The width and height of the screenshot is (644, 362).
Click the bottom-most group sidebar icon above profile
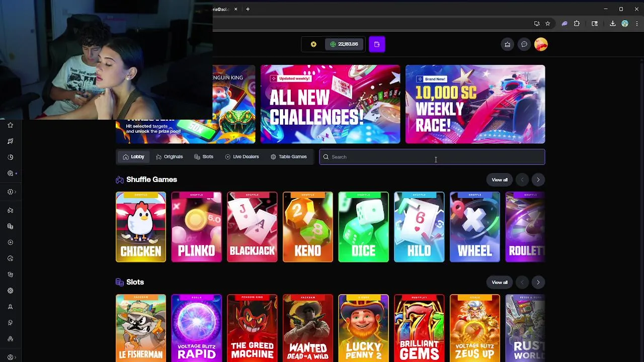point(10,339)
